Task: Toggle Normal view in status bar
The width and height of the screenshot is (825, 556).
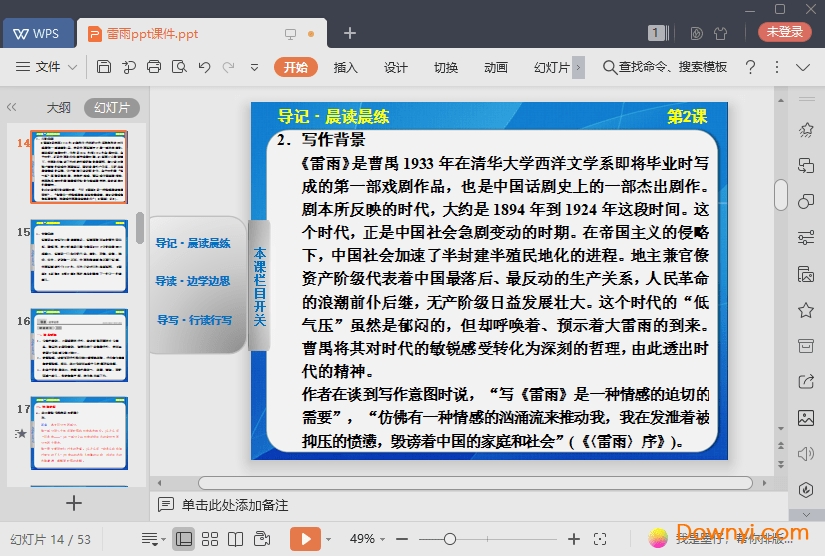Action: point(184,539)
